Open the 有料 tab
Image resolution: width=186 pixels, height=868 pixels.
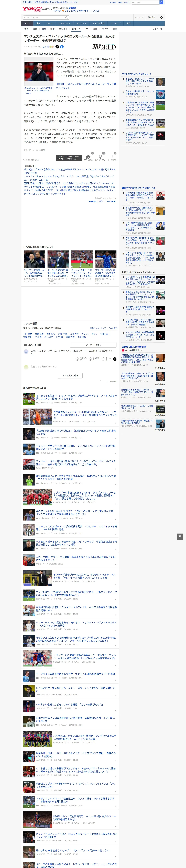pos(128,24)
